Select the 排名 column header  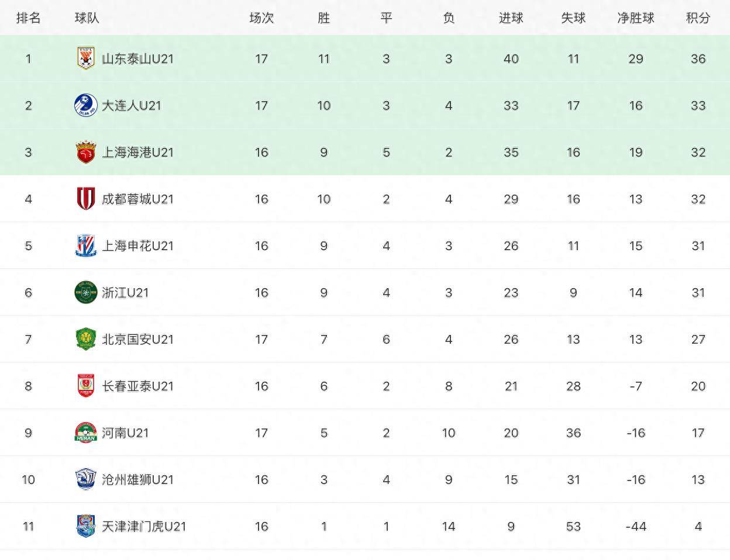pyautogui.click(x=28, y=18)
